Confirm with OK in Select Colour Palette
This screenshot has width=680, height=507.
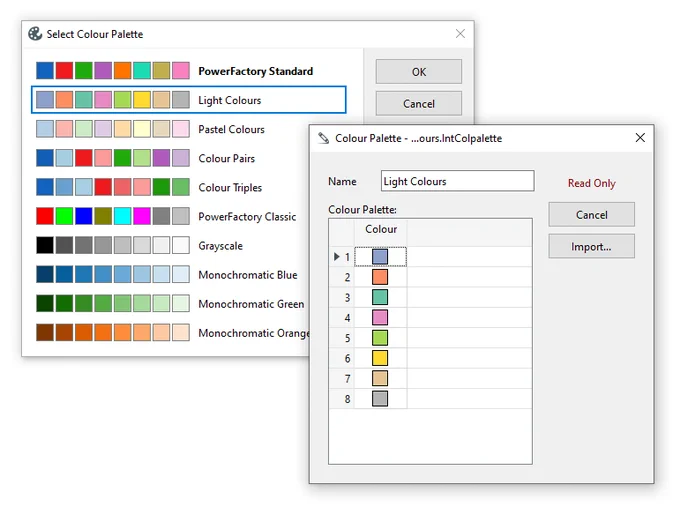pyautogui.click(x=418, y=72)
